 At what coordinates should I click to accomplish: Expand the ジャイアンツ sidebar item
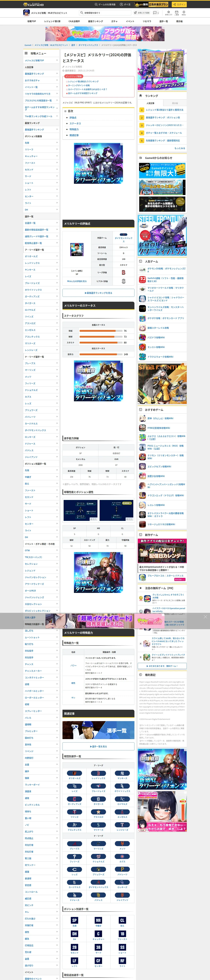click(42, 457)
